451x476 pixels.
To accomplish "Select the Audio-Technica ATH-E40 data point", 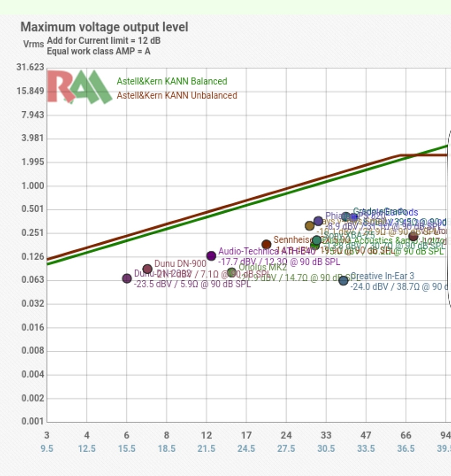I will tap(211, 256).
